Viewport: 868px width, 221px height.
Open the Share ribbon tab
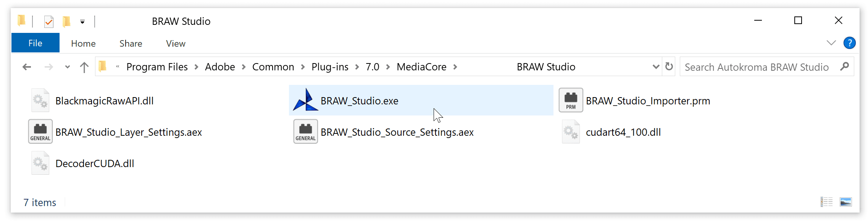131,43
